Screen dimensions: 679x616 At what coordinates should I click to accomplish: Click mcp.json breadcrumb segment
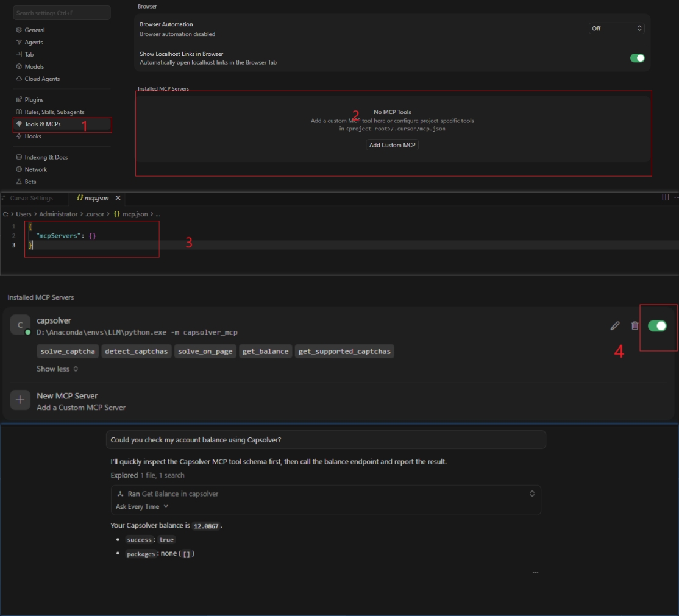click(x=135, y=214)
